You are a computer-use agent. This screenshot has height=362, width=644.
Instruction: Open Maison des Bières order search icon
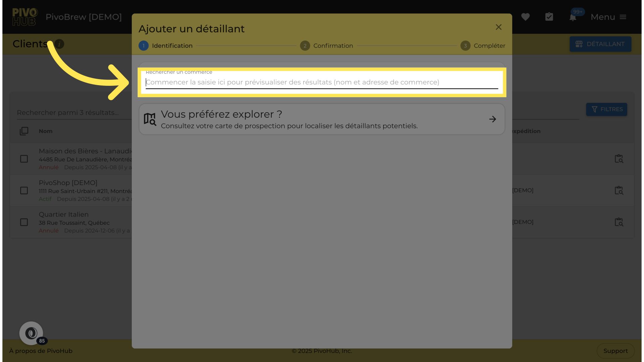pyautogui.click(x=619, y=159)
